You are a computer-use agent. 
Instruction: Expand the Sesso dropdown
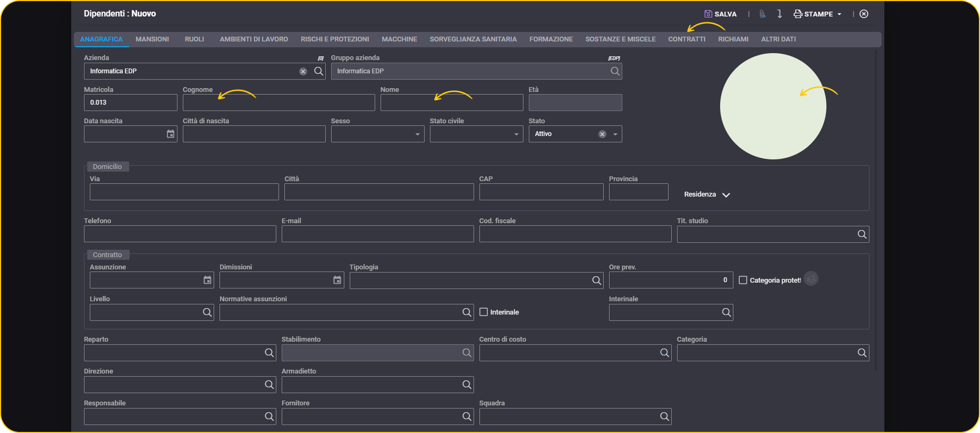418,134
